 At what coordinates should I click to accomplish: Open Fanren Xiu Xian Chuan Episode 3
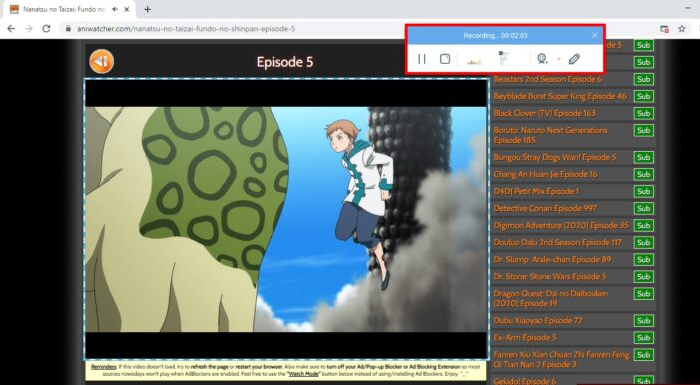(x=561, y=359)
